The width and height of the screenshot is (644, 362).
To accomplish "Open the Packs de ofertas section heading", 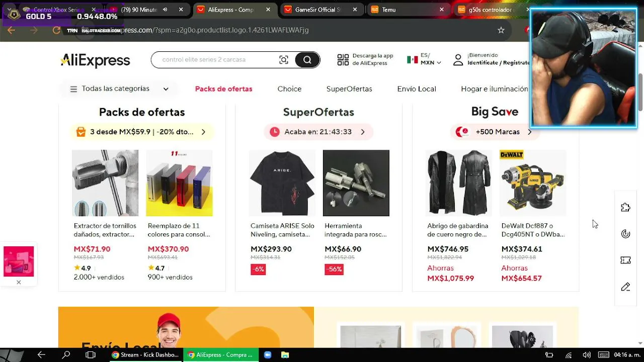I will point(142,112).
